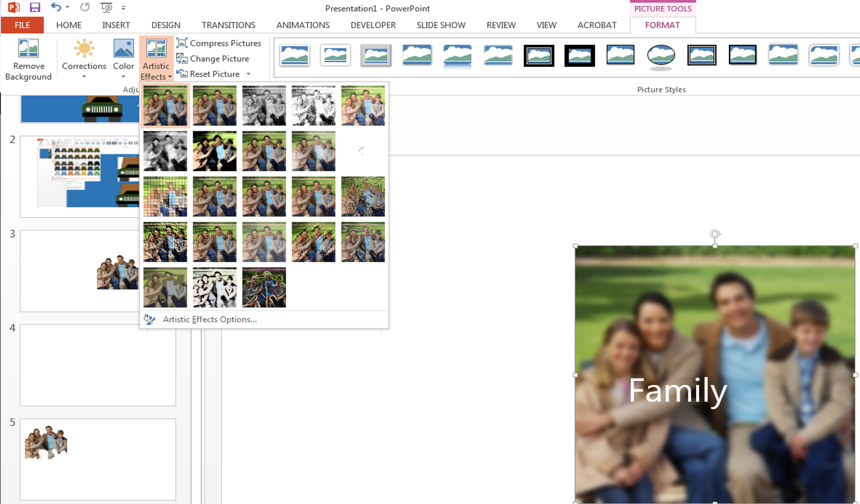Image resolution: width=860 pixels, height=504 pixels.
Task: Apply the Cutout effect thumbnail
Action: (x=165, y=287)
